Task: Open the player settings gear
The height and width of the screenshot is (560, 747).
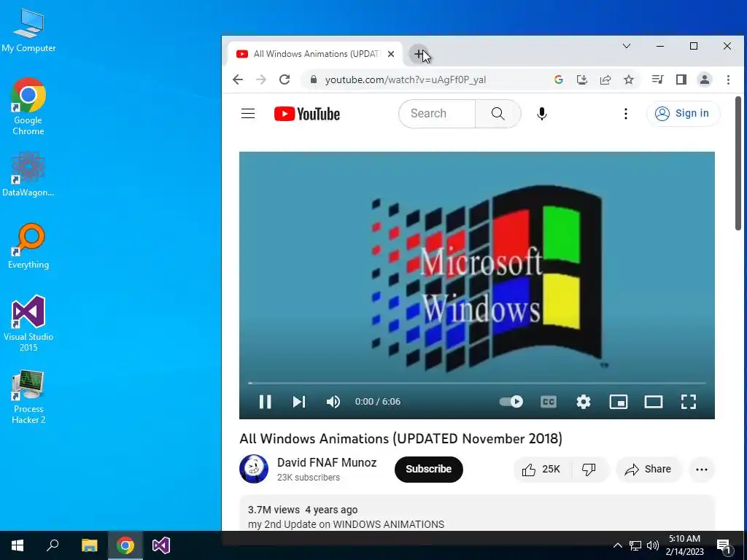Action: click(583, 402)
